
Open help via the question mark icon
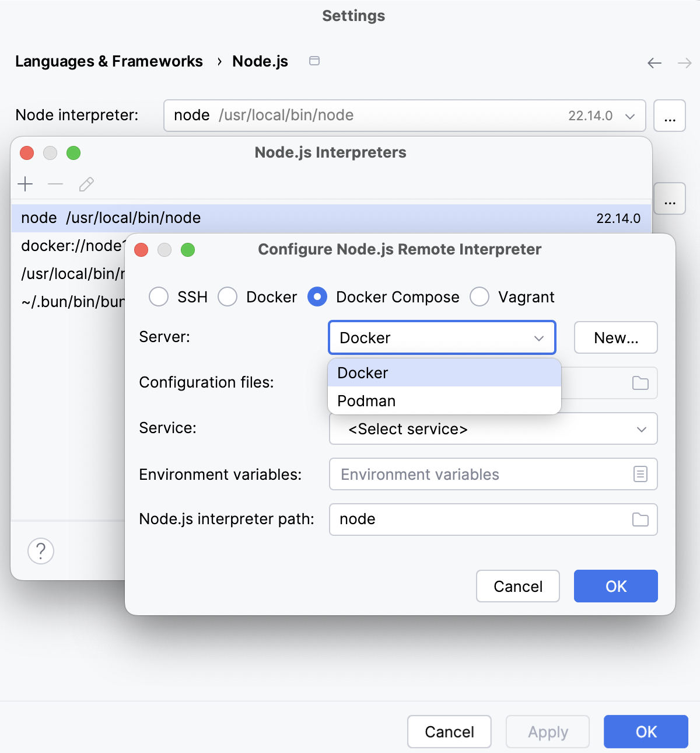click(x=40, y=550)
